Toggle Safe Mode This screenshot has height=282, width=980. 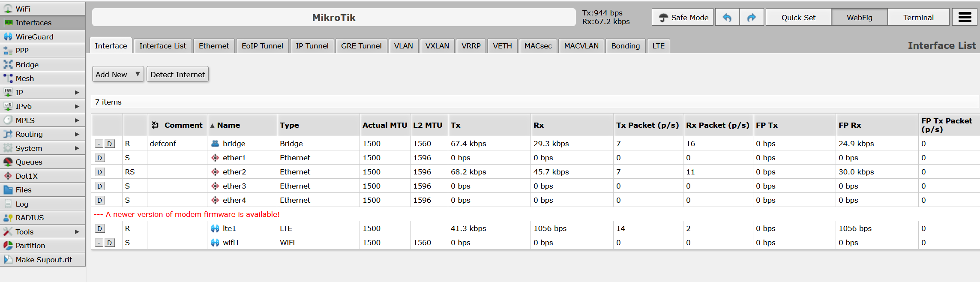(683, 18)
